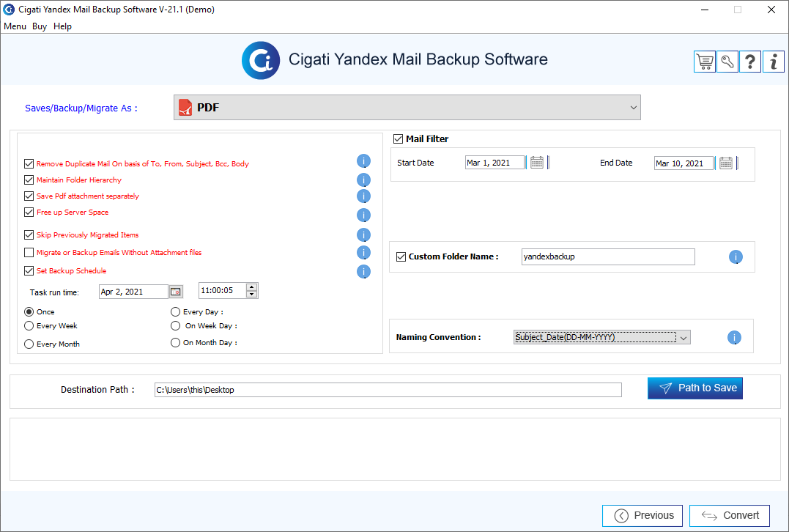
Task: Toggle Save Pdf attachment separately checkbox
Action: pos(29,196)
